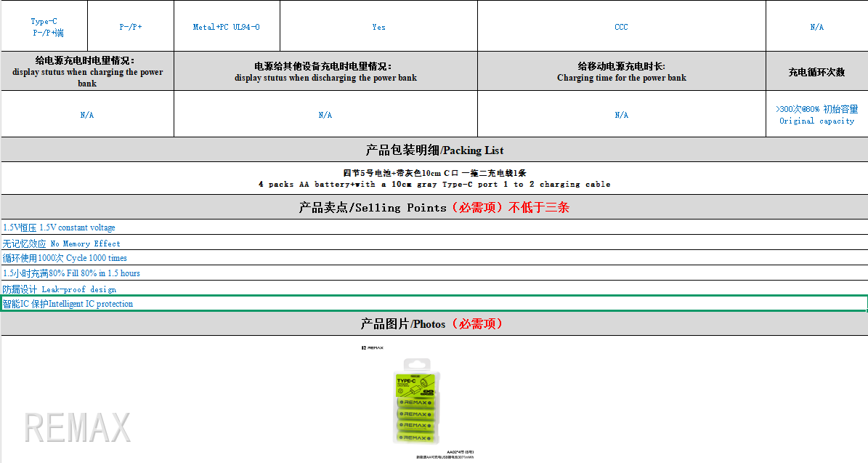Click the '>300次@80% Original capacity' cell
Image resolution: width=868 pixels, height=463 pixels.
coord(816,115)
